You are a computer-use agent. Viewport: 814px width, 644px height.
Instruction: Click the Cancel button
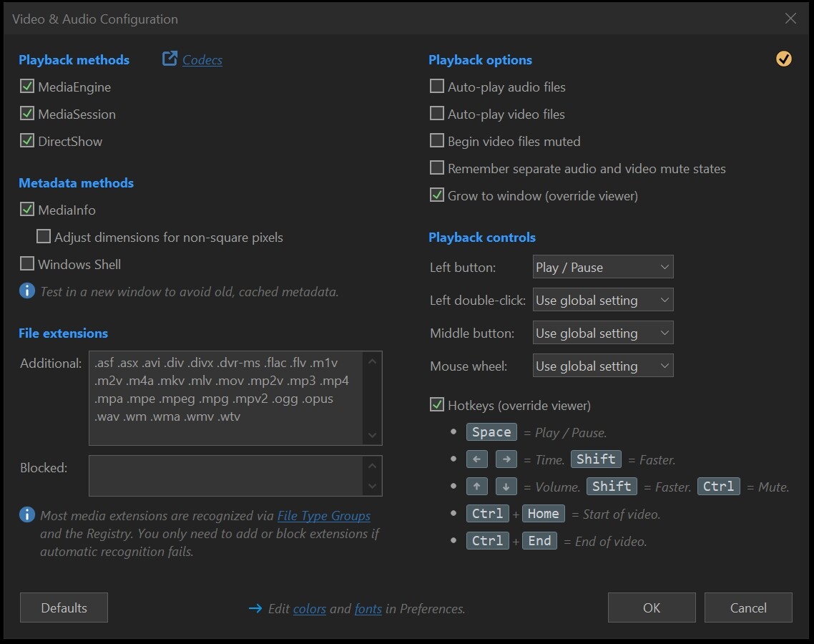[x=748, y=608]
